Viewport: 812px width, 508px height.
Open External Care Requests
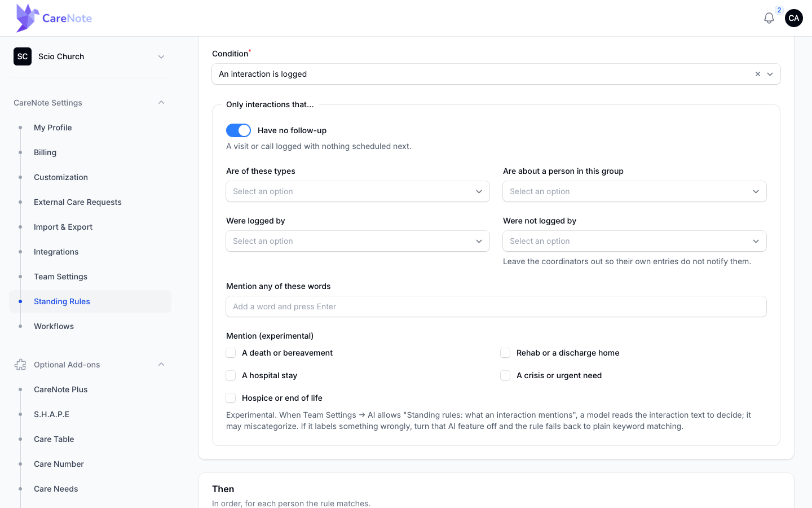point(90,202)
